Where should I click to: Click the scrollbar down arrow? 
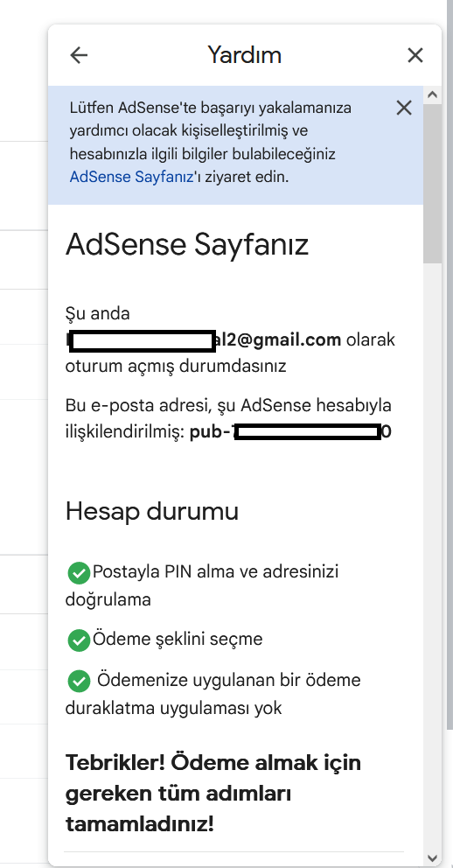(x=433, y=858)
